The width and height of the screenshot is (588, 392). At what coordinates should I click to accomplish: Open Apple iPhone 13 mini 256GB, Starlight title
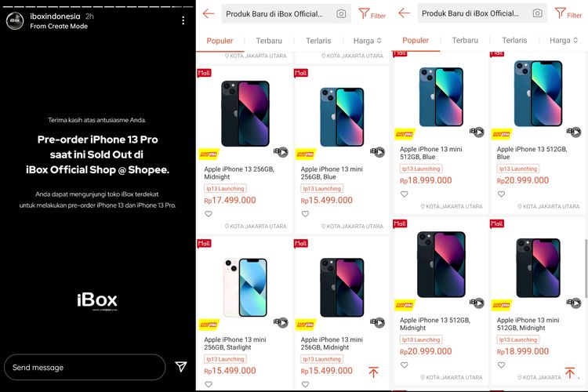tap(235, 343)
